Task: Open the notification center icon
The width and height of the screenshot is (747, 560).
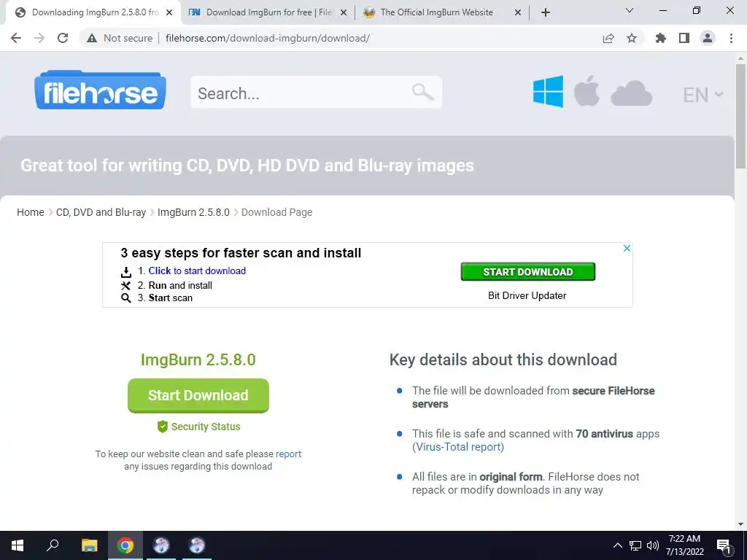Action: pyautogui.click(x=723, y=545)
